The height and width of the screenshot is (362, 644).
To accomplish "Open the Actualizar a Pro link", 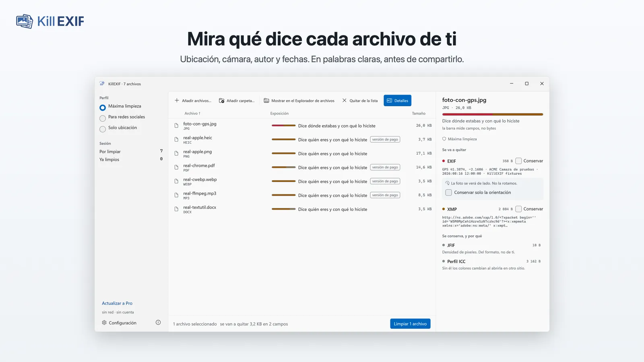I will [117, 303].
